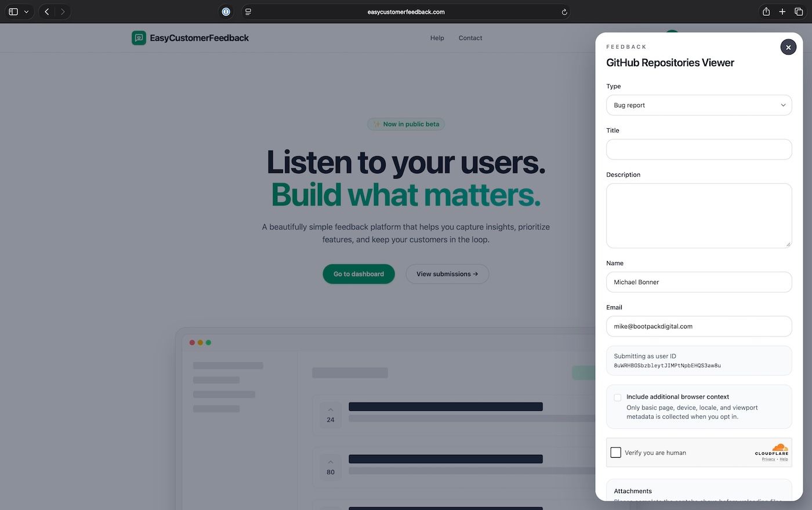The width and height of the screenshot is (812, 510).
Task: Open a new browser tab
Action: click(782, 11)
